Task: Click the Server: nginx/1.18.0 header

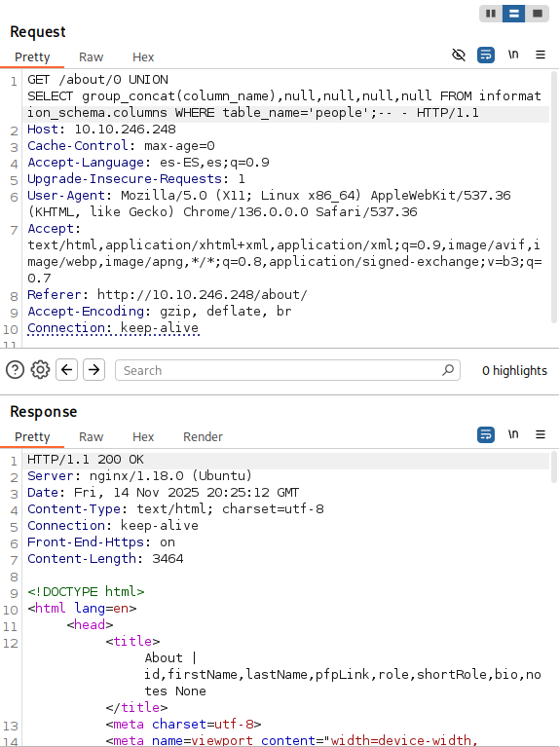Action: [x=139, y=476]
